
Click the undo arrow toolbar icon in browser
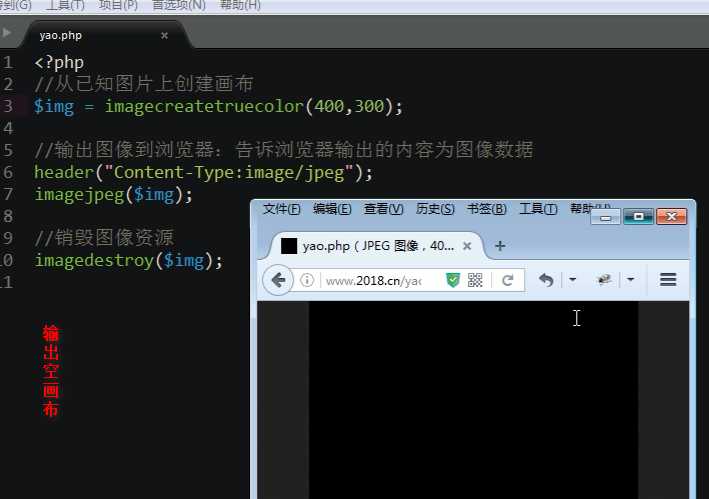pyautogui.click(x=546, y=280)
